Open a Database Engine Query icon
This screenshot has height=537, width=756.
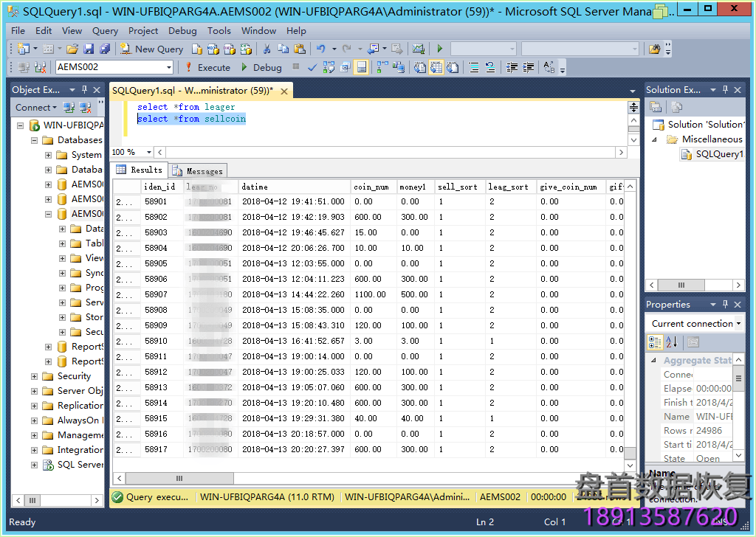[196, 49]
